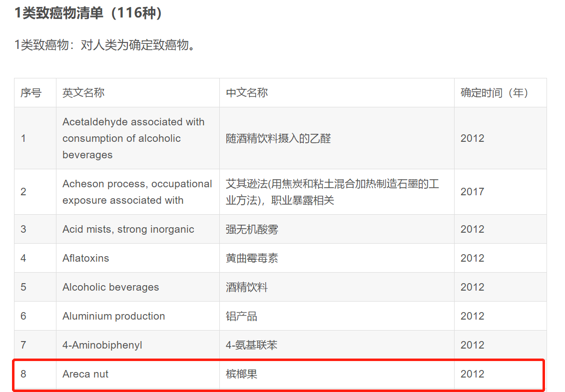This screenshot has width=565, height=392.
Task: Select the Acid mists, strong inorganic cell
Action: pyautogui.click(x=128, y=229)
